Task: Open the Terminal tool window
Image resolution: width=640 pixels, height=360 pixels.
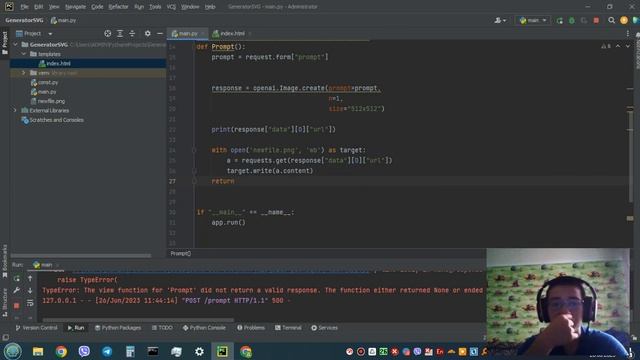Action: coord(288,328)
